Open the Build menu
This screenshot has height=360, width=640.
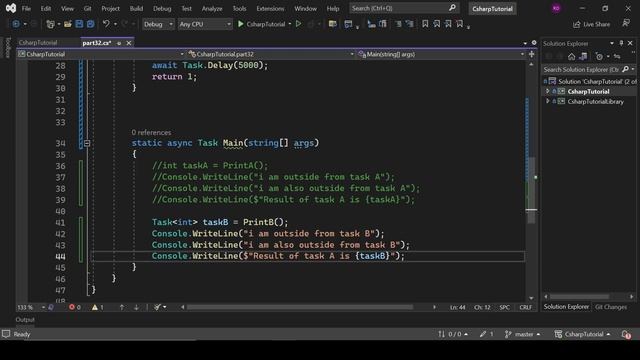click(x=136, y=8)
